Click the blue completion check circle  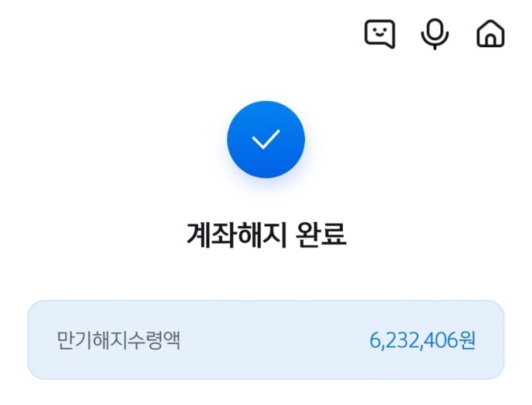coord(266,140)
